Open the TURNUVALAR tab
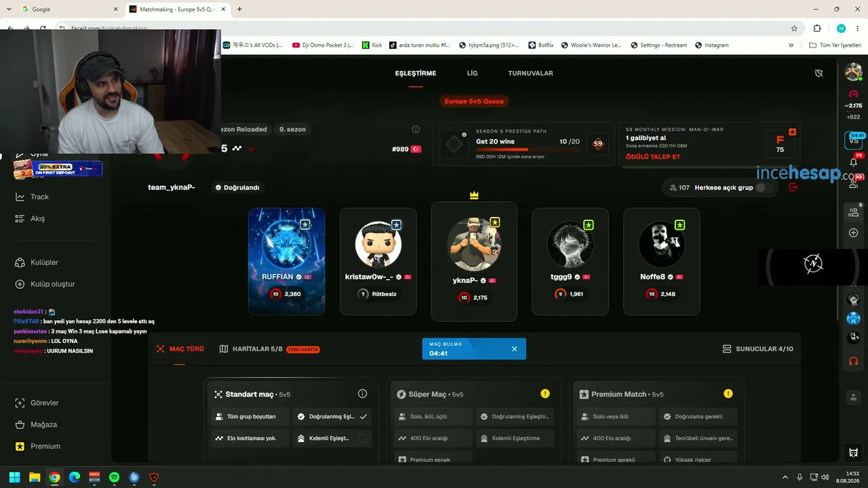Screen dimensions: 868x488 click(530, 73)
